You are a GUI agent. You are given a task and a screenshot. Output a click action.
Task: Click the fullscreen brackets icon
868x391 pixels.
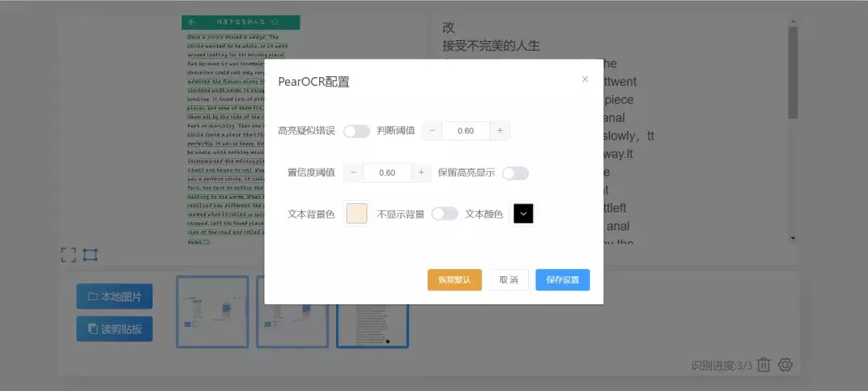point(68,255)
